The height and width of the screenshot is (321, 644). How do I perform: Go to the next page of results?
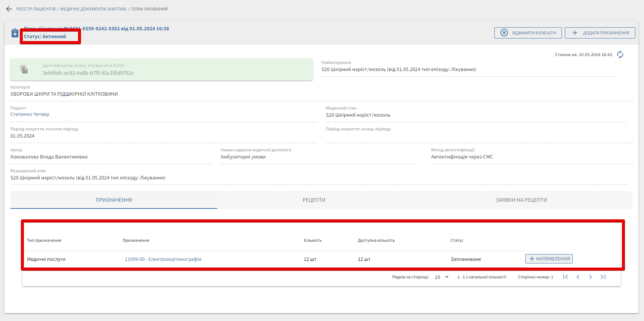590,277
